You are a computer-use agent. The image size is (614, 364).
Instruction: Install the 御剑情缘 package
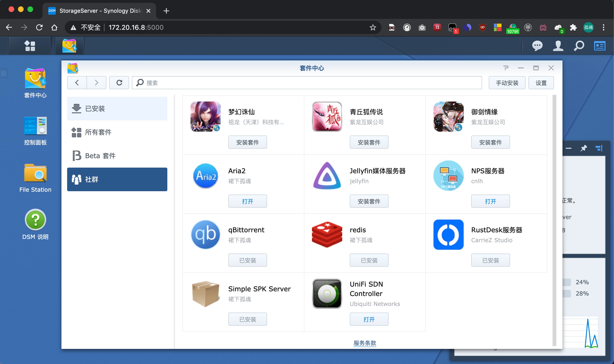point(490,142)
